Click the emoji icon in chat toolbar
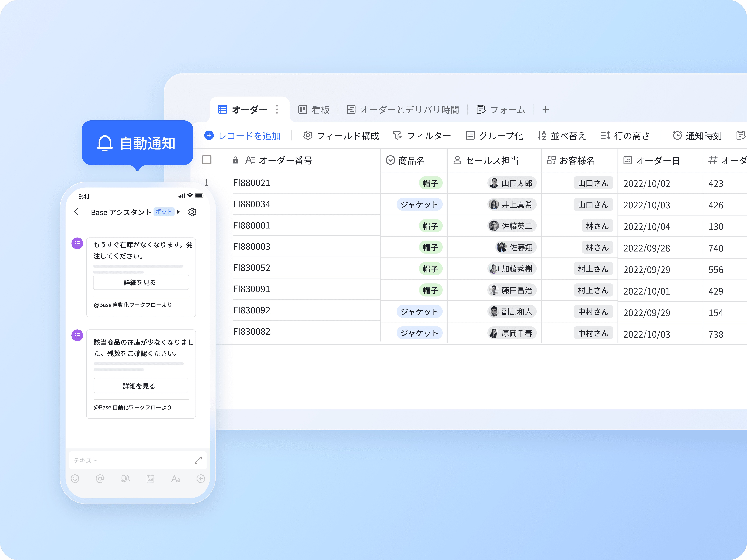747x560 pixels. [x=75, y=479]
